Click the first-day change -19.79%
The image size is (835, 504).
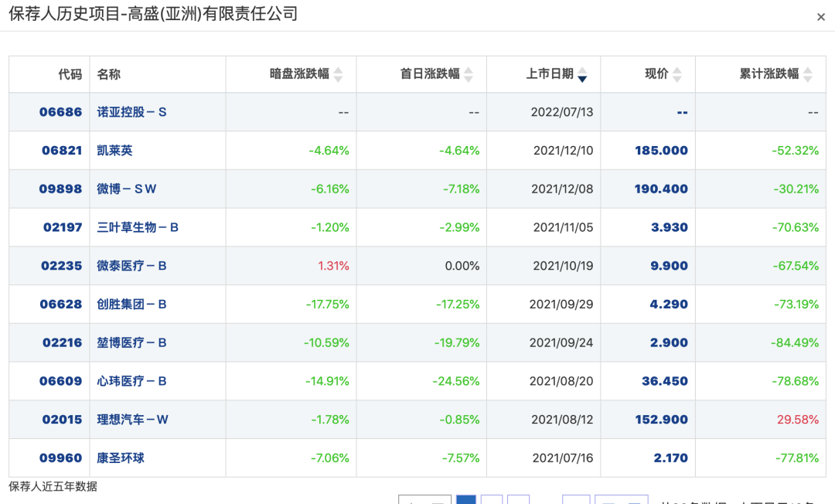point(457,342)
